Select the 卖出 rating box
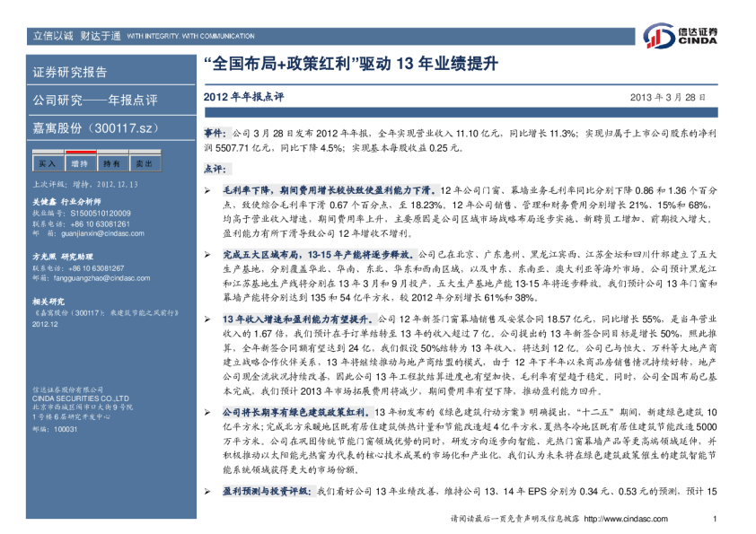 (x=143, y=164)
